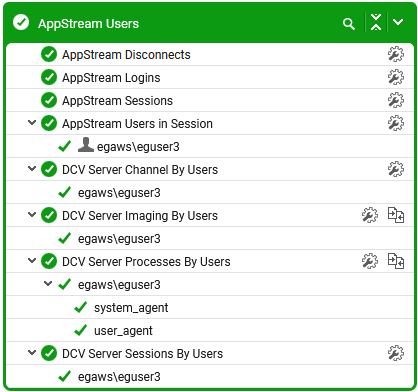Collapse the DCV Server Processes By Users node
This screenshot has width=418, height=392.
pyautogui.click(x=32, y=260)
